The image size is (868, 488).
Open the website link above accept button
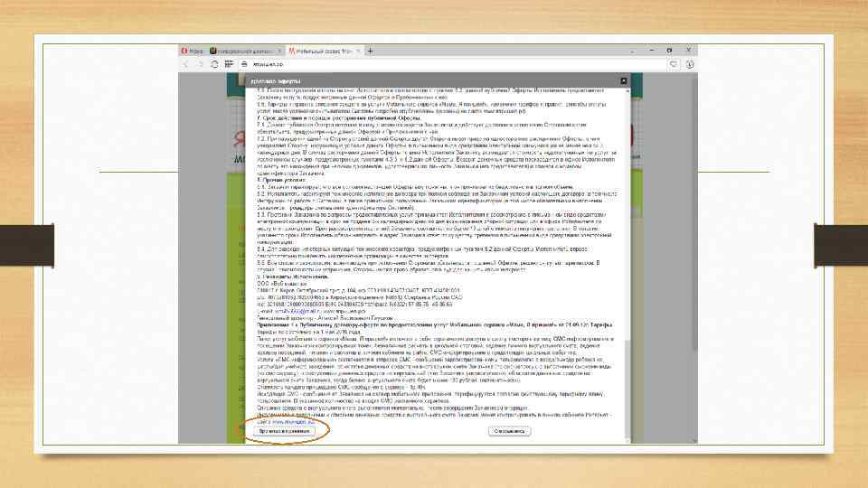coord(292,422)
